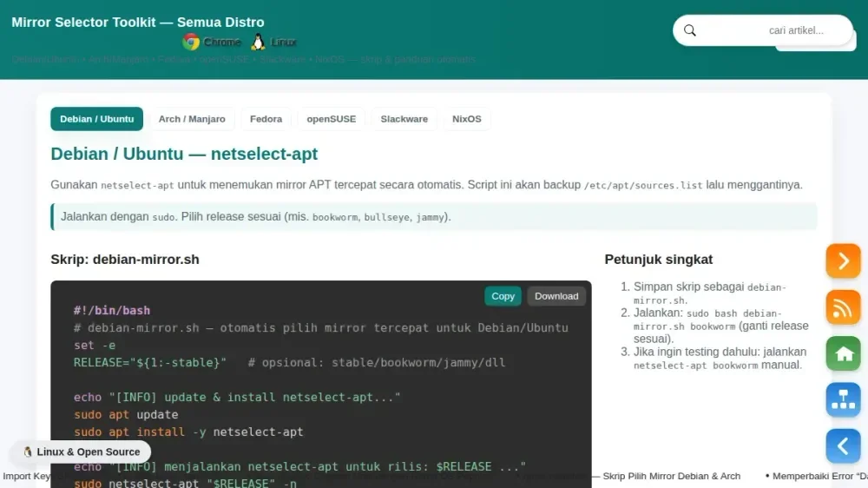
Task: Click the blue left-arrow back button
Action: 843,446
